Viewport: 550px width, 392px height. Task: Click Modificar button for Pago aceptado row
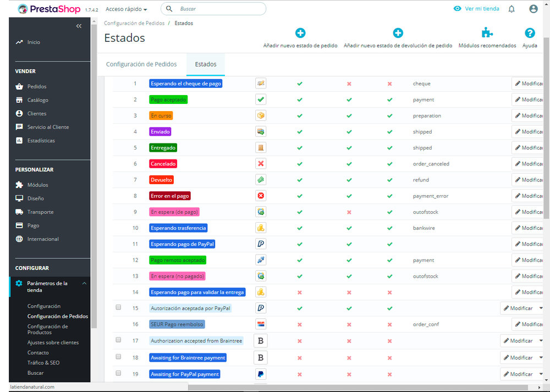tap(527, 100)
